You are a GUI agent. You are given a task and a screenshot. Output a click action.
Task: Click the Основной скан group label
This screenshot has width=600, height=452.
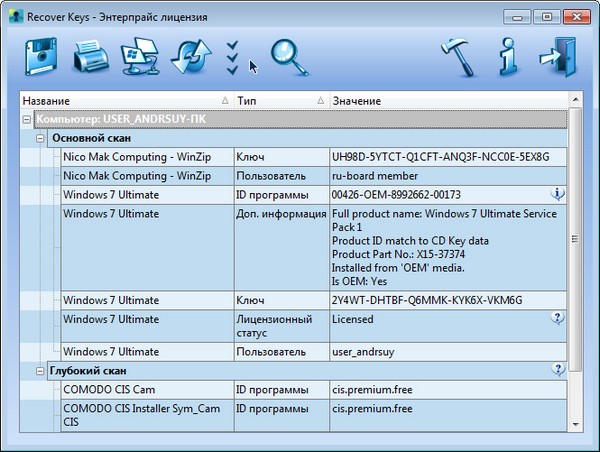[91, 138]
